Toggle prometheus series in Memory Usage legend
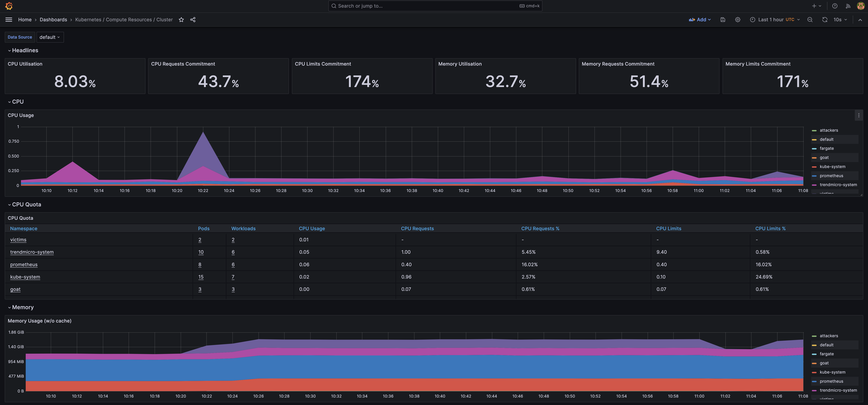The image size is (868, 405). click(831, 381)
